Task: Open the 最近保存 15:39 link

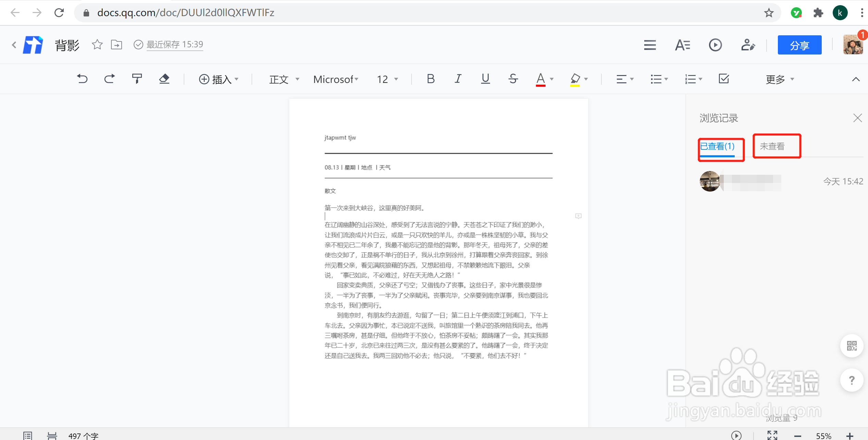Action: tap(174, 45)
